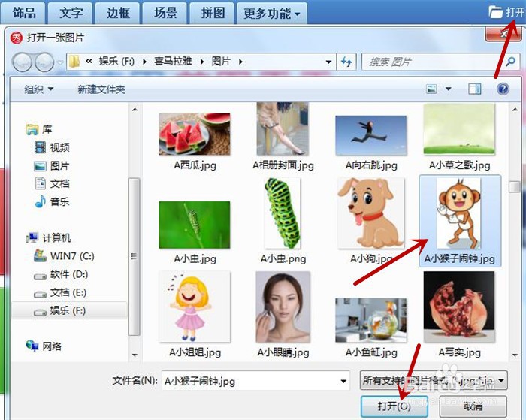Select 娱乐 (F:) drive in sidebar

click(x=69, y=310)
